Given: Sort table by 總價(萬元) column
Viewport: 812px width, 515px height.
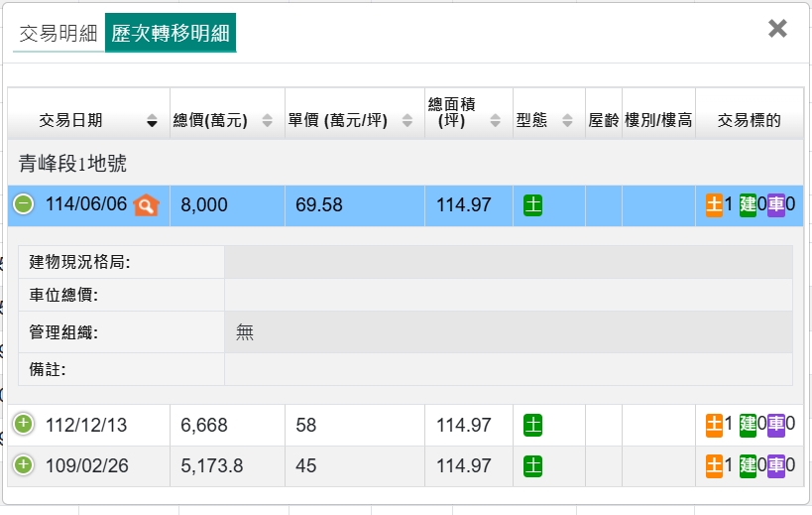Looking at the screenshot, I should coord(222,121).
